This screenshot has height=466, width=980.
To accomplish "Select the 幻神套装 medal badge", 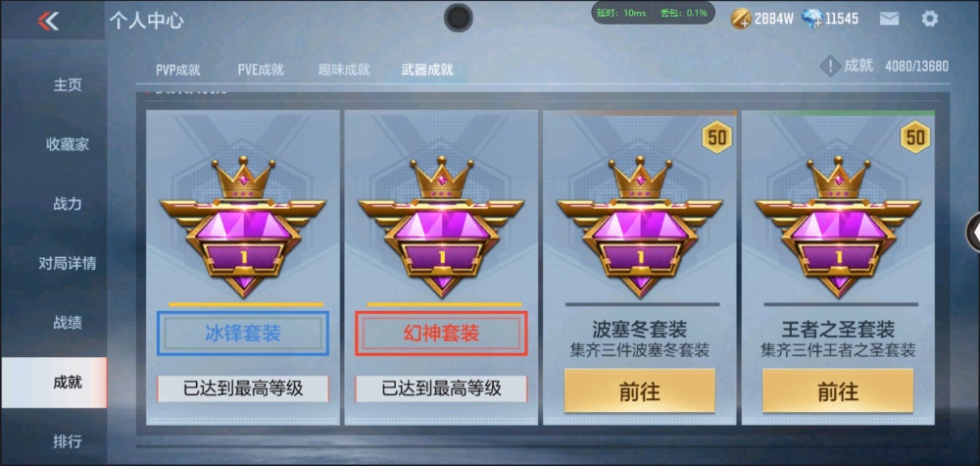I will point(441,227).
